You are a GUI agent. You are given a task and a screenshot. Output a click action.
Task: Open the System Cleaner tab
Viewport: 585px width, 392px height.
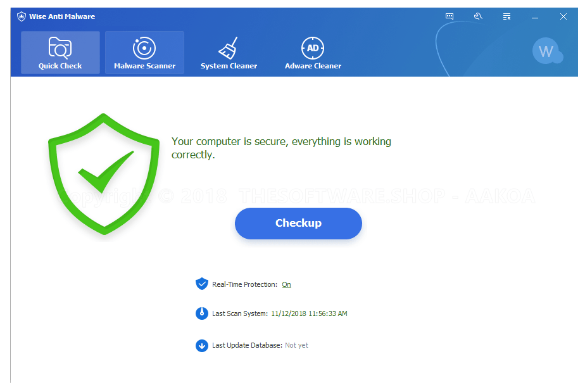point(229,53)
